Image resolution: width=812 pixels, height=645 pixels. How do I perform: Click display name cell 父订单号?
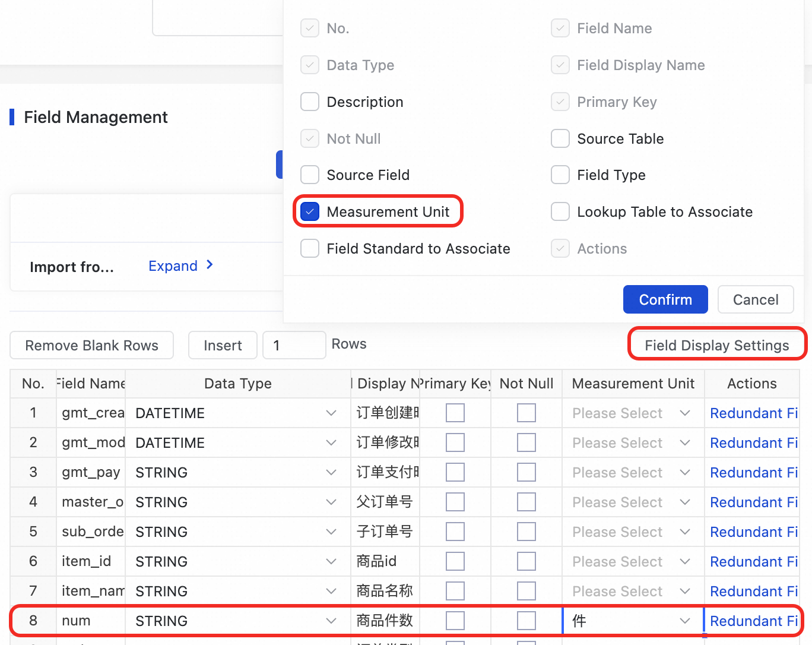click(385, 502)
